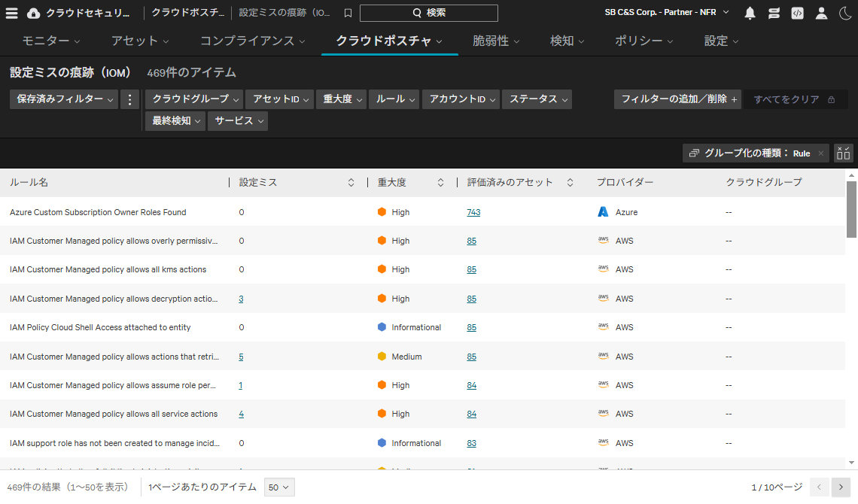Click the プロバイダー column header
Screen dimensions: 858x504
point(625,183)
